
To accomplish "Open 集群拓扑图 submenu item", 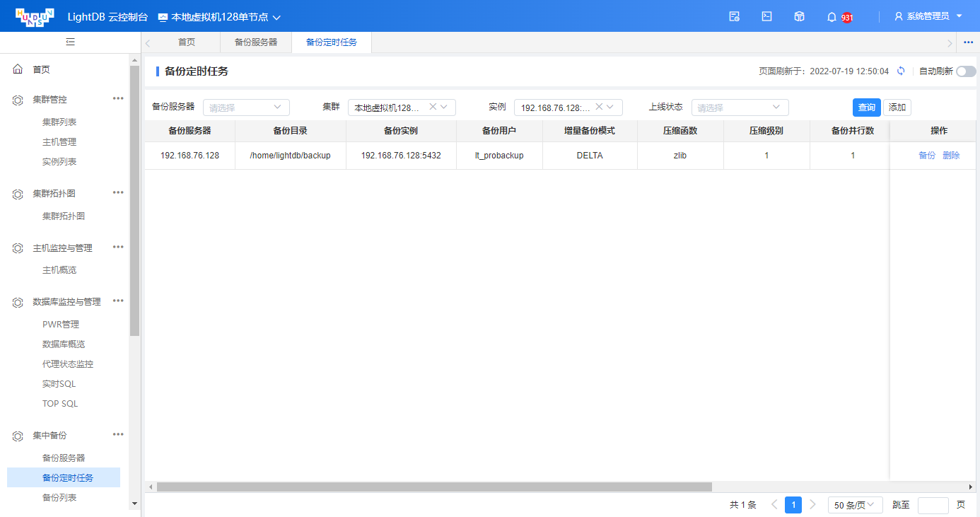I will [x=64, y=216].
